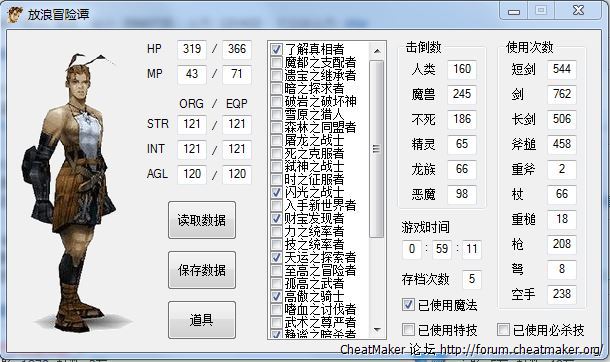This screenshot has width=610, height=362.
Task: Click the 保存数据 button
Action: (202, 270)
